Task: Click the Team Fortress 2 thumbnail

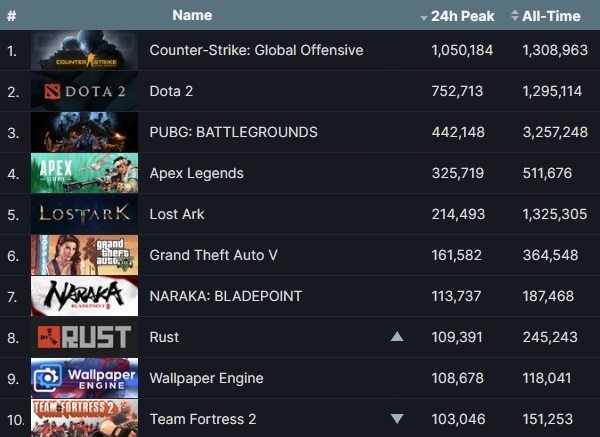Action: (84, 418)
